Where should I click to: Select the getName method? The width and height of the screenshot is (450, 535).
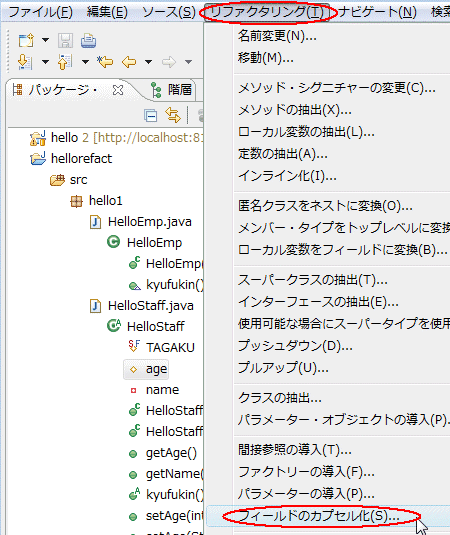click(x=166, y=474)
